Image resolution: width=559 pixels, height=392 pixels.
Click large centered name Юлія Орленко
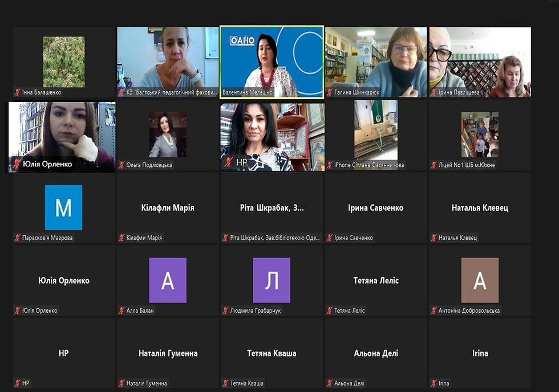point(64,280)
